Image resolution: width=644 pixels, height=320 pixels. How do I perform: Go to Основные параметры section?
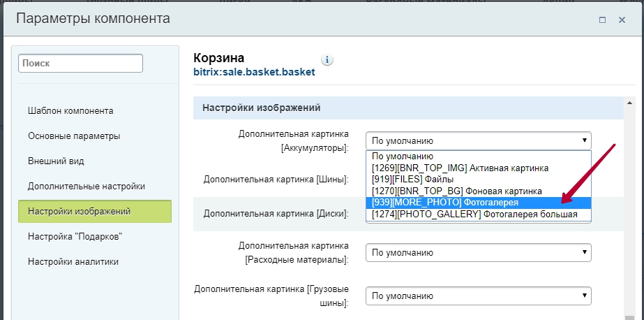(x=74, y=136)
